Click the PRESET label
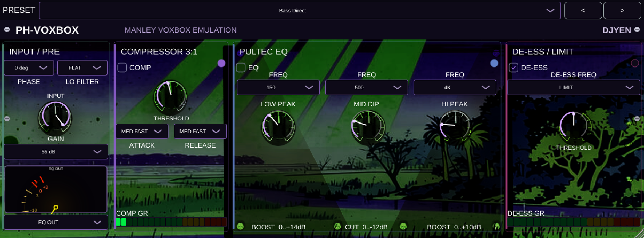Image resolution: width=644 pixels, height=238 pixels. 19,10
